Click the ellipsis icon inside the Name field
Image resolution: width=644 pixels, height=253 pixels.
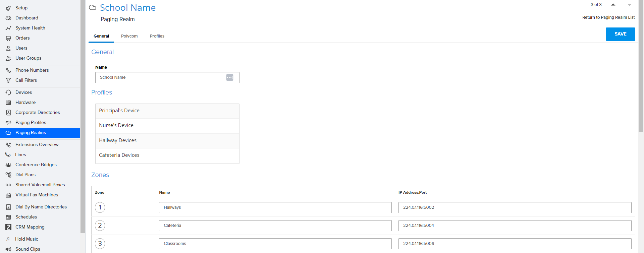click(229, 77)
